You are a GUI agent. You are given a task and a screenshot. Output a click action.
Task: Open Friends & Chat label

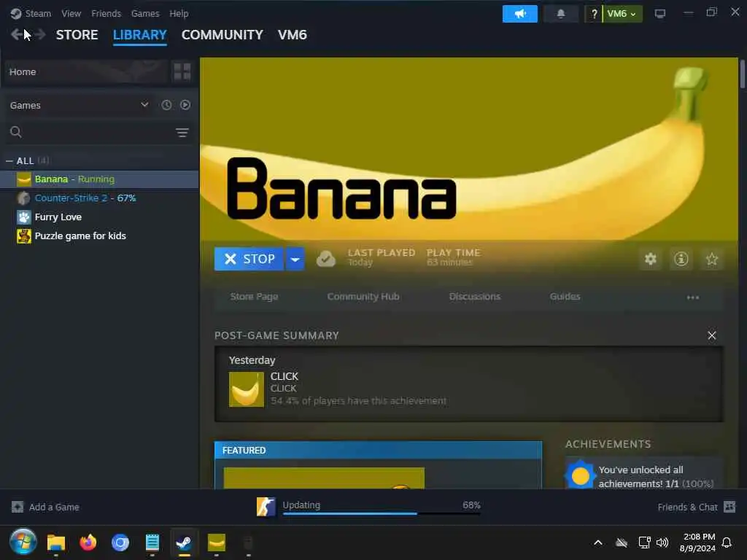(x=687, y=507)
